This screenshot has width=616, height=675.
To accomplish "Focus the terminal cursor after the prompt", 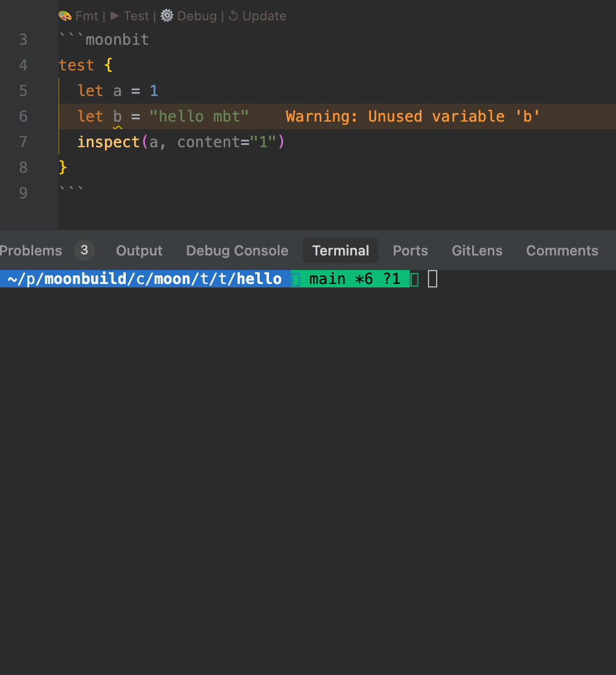I will (x=433, y=279).
